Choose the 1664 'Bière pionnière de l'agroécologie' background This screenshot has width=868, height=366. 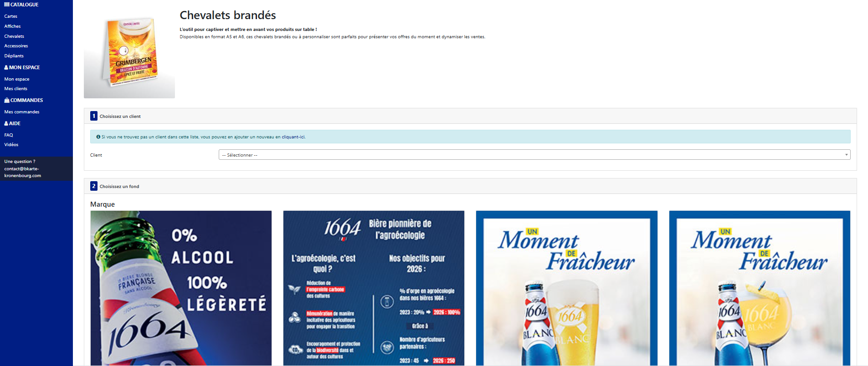click(x=374, y=288)
